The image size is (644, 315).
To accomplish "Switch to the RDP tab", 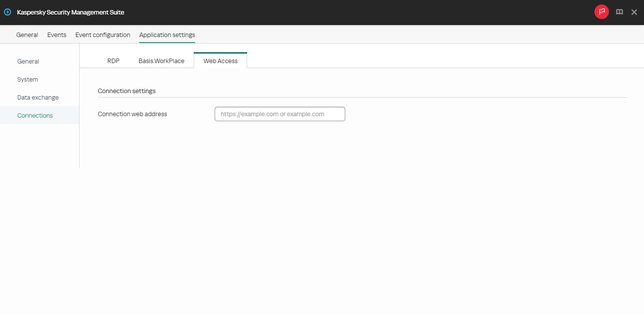I will 113,61.
